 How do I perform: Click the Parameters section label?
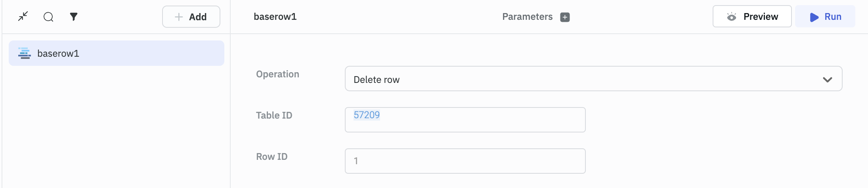(x=527, y=17)
